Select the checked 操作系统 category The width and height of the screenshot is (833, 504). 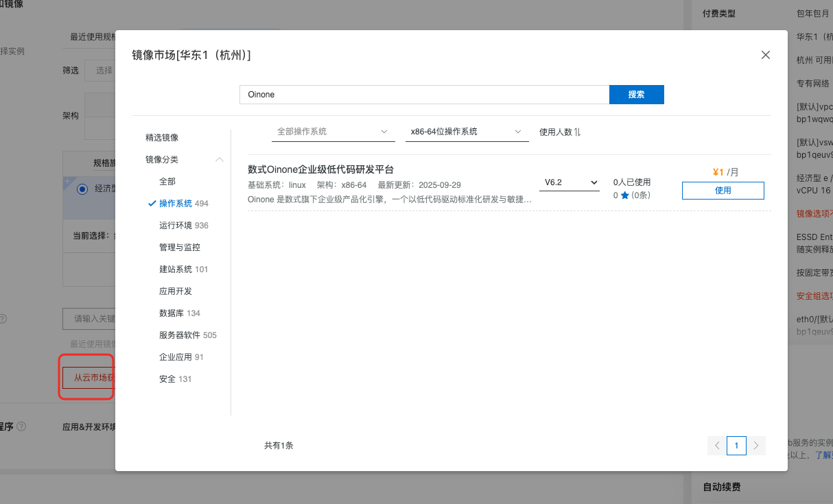pos(176,204)
